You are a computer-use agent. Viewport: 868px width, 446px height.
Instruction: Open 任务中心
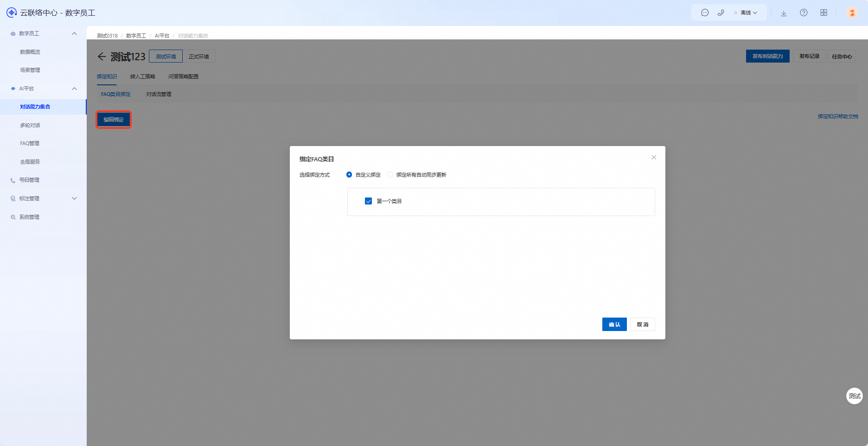[x=842, y=57]
